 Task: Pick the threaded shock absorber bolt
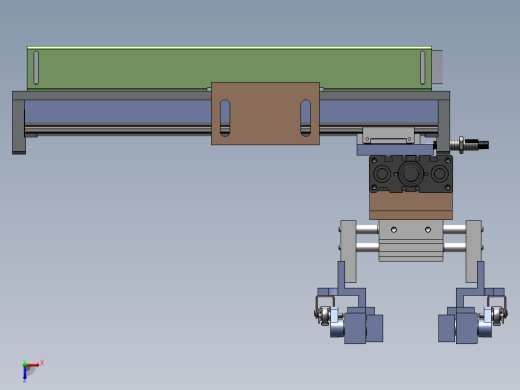pos(469,145)
